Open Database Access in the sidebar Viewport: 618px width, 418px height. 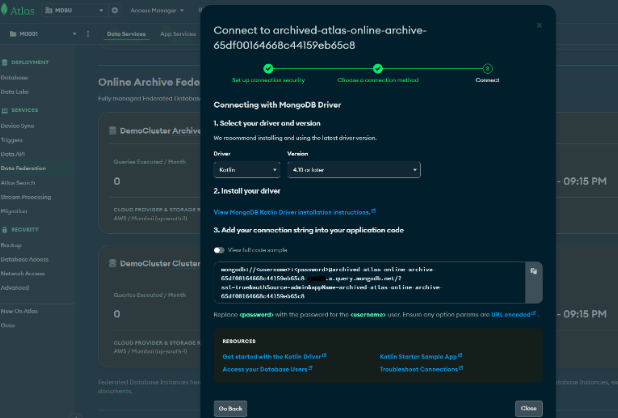coord(24,259)
